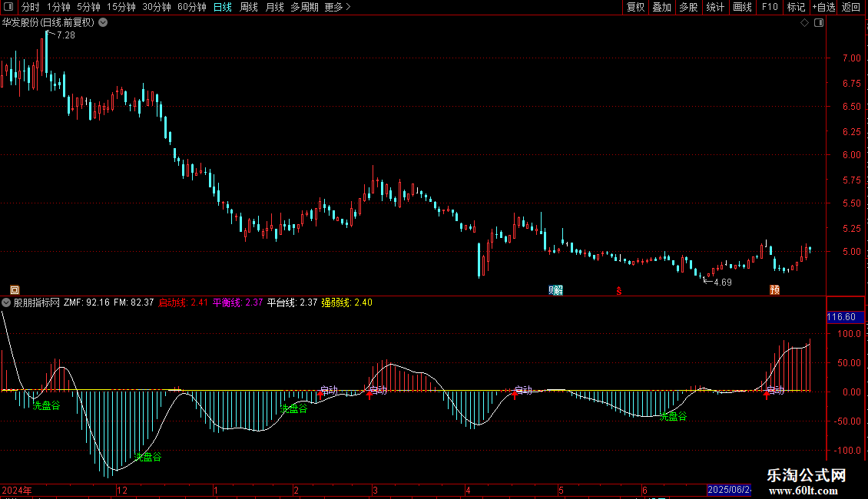Toggle the right side panel icon
Image resolution: width=868 pixels, height=499 pixels.
coord(819,23)
